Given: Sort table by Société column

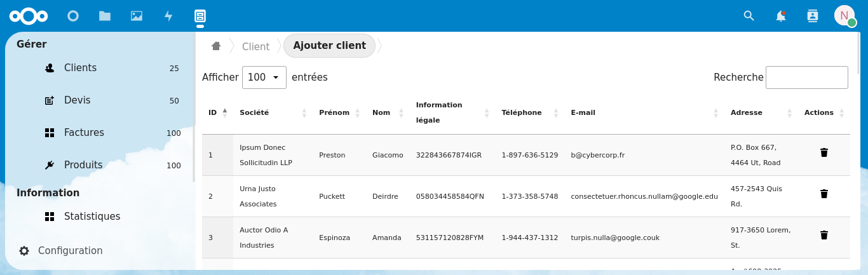Looking at the screenshot, I should pyautogui.click(x=273, y=112).
